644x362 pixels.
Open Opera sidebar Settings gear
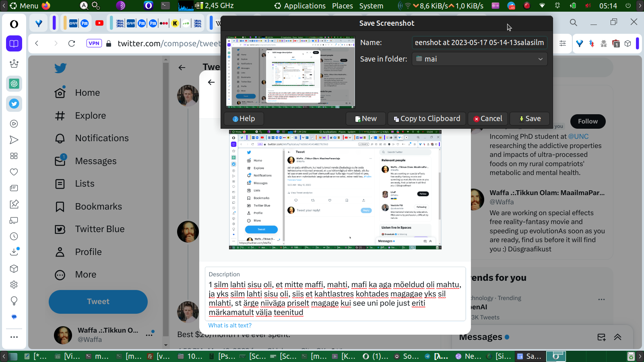point(14,285)
